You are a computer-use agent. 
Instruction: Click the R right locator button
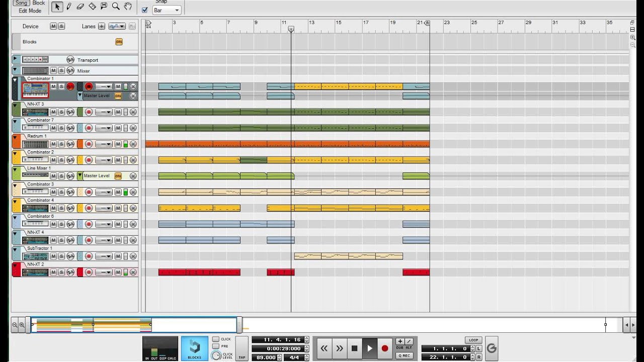(x=479, y=357)
